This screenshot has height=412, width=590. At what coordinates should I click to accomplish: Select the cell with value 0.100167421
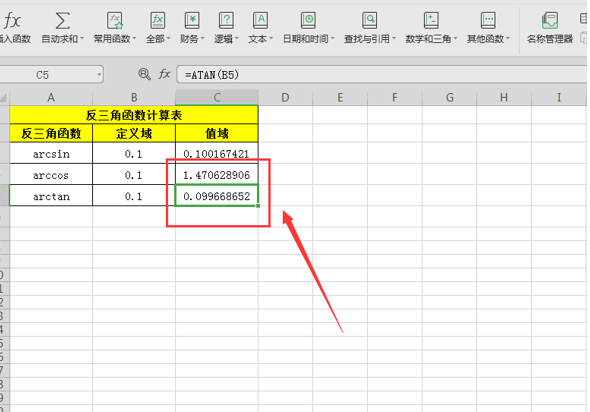click(x=217, y=153)
